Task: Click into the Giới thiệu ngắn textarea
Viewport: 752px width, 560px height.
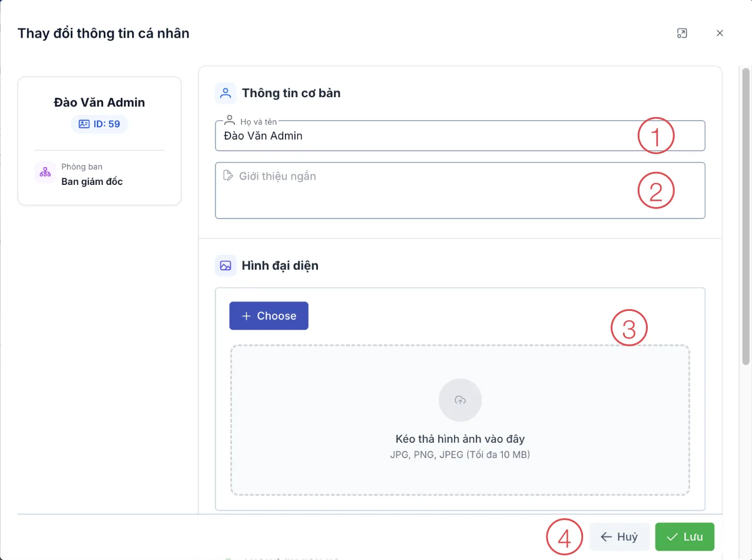Action: (x=460, y=191)
